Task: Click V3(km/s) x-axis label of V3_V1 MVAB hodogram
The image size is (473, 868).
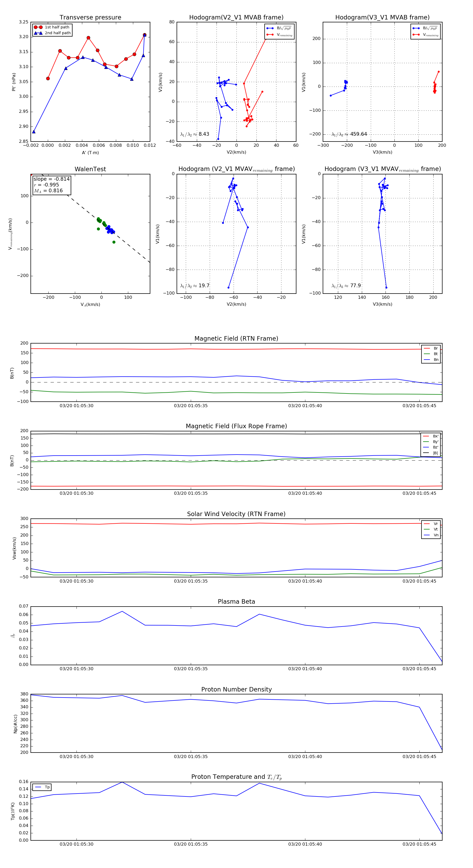Action: [x=382, y=152]
